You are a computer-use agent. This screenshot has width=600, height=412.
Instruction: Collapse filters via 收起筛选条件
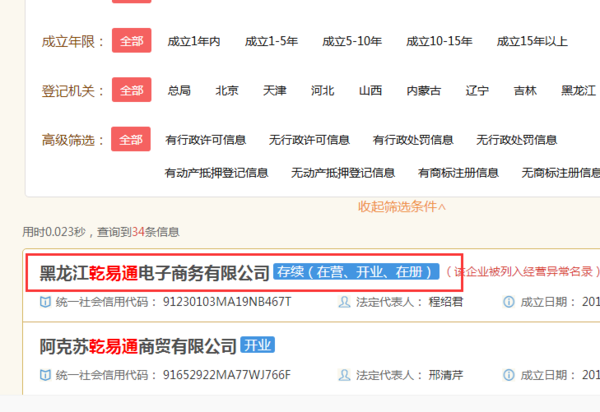[x=402, y=206]
